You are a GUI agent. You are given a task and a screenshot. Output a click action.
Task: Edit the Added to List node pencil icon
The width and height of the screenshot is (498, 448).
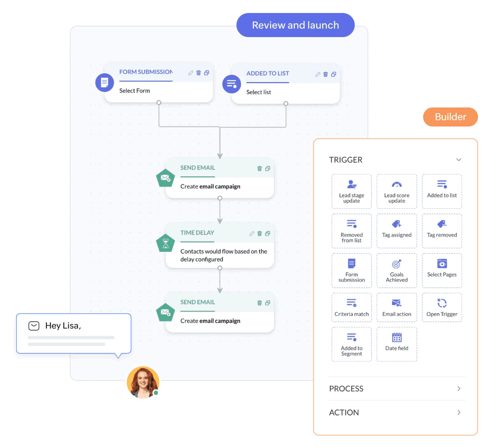tap(318, 74)
